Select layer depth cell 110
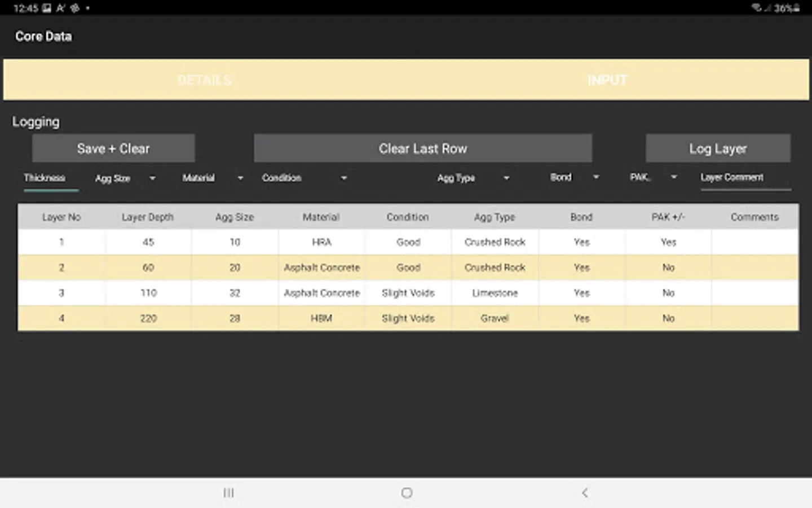The image size is (812, 508). (148, 293)
